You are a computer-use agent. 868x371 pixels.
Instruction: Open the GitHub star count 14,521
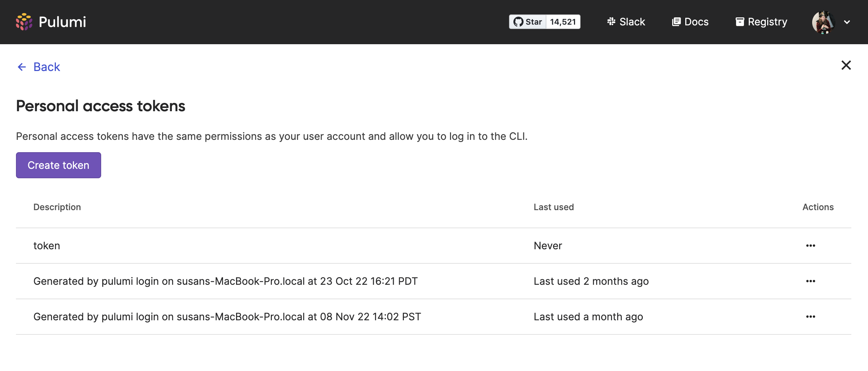tap(563, 22)
